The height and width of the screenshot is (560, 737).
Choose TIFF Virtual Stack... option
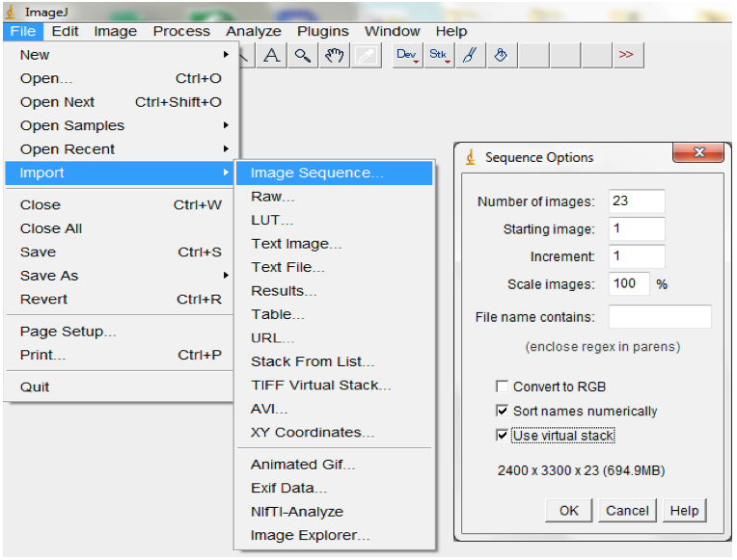(334, 386)
